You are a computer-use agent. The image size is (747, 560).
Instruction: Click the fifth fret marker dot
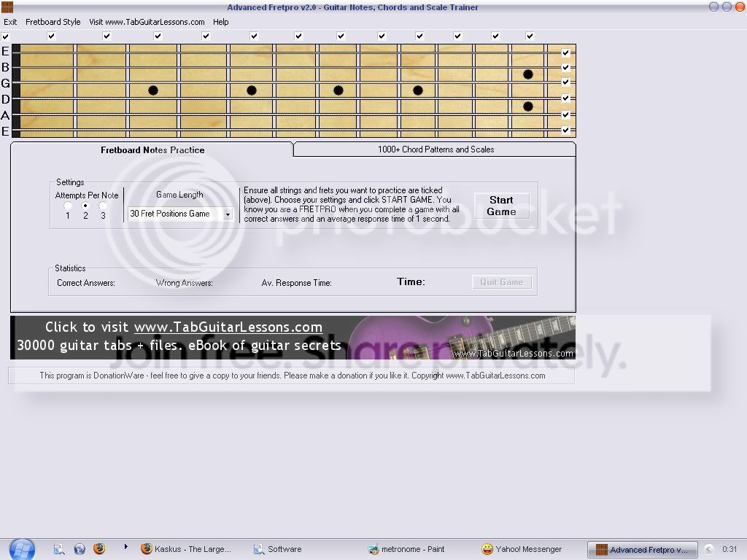coord(252,90)
